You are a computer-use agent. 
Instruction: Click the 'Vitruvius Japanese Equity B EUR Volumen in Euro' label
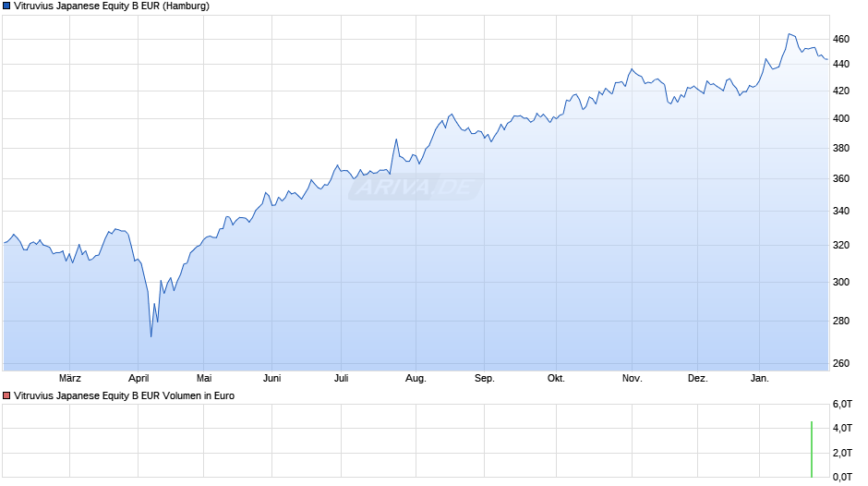pos(124,395)
